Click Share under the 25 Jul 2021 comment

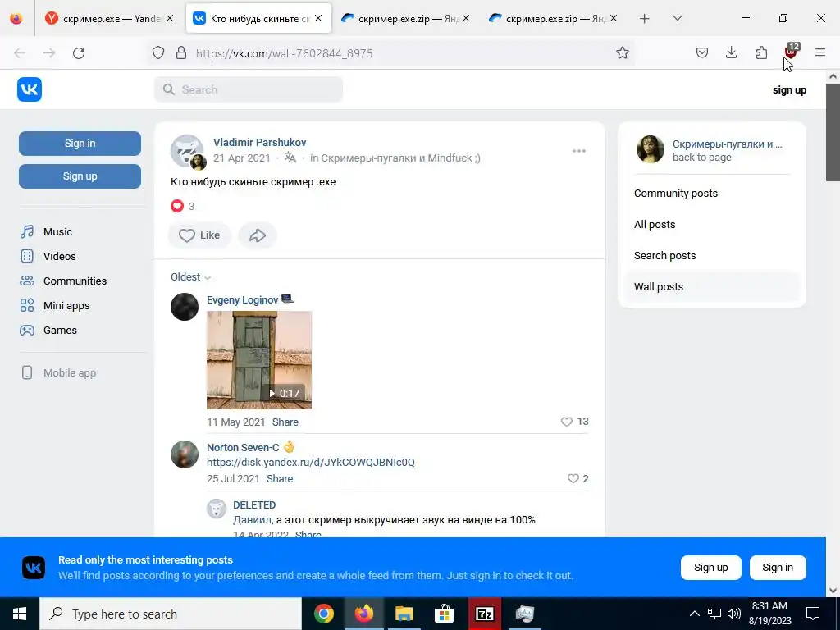pos(280,479)
